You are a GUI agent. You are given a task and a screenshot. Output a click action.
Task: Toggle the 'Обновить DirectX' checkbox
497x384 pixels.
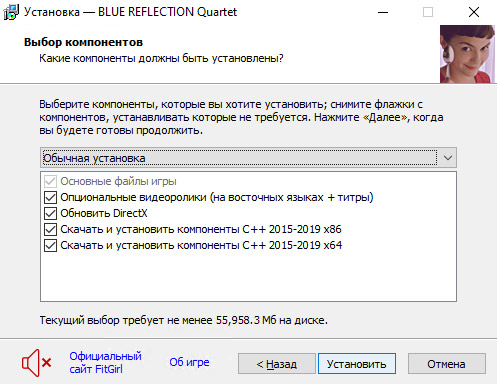pos(50,213)
